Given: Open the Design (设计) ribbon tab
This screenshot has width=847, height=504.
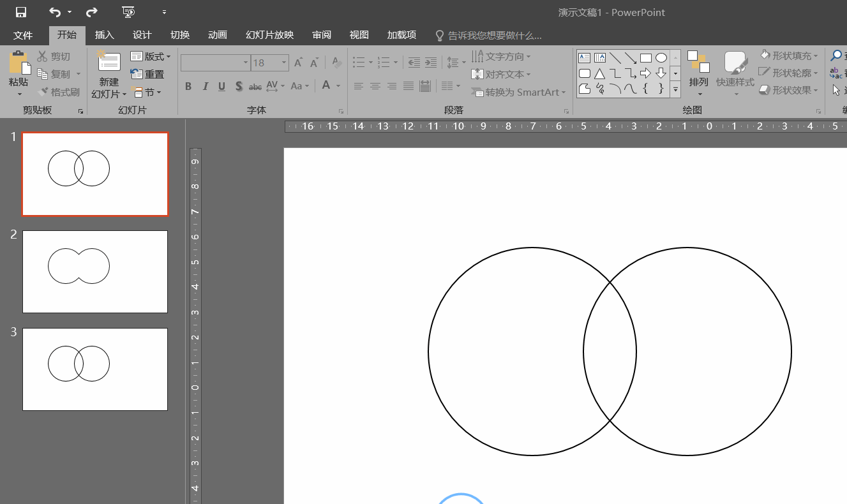Looking at the screenshot, I should coord(142,35).
